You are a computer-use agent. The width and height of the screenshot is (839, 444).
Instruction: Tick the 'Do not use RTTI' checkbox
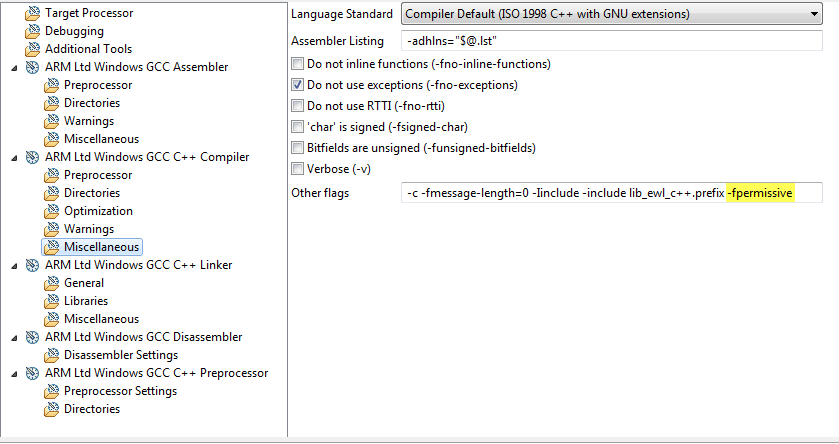click(297, 106)
